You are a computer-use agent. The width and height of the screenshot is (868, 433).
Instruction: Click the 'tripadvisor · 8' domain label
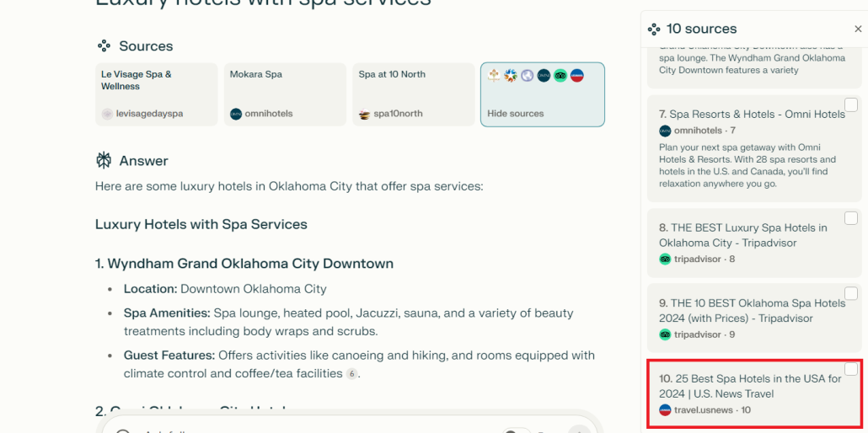click(705, 259)
